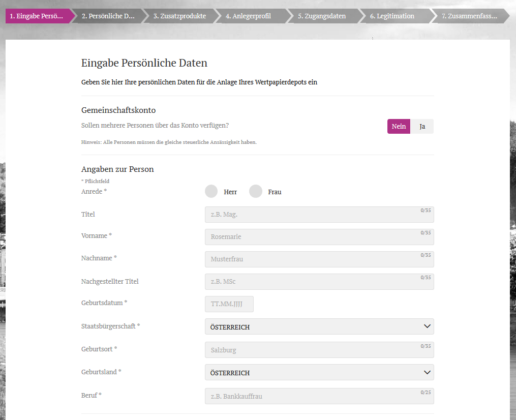Focus the Beruf input field
Viewport: 516px width, 420px height.
tap(319, 396)
